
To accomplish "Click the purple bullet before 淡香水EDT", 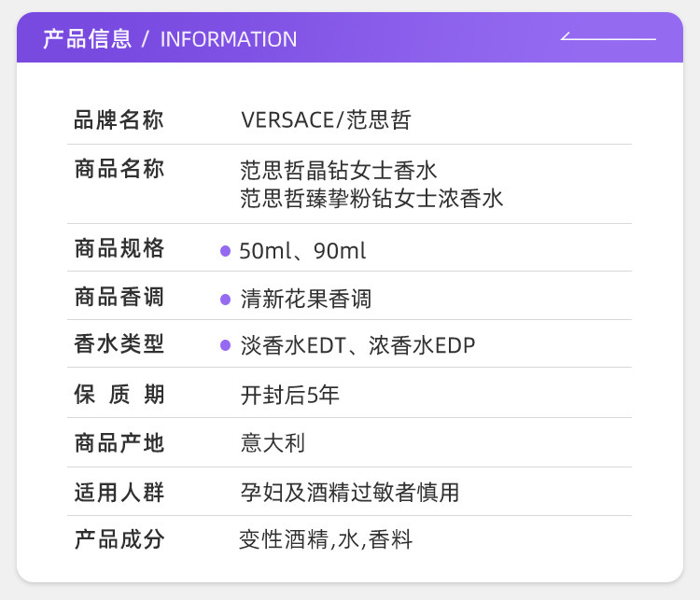I will coord(225,346).
